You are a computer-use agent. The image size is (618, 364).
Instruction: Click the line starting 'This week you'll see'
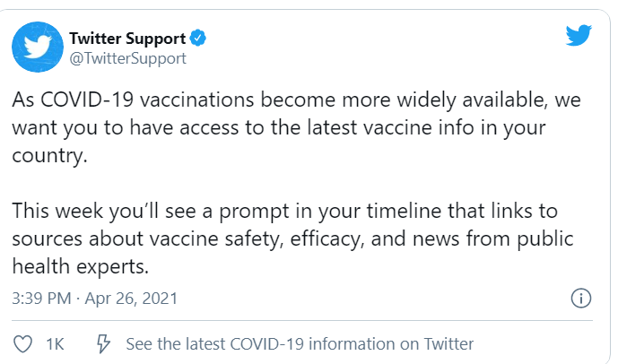pos(284,211)
